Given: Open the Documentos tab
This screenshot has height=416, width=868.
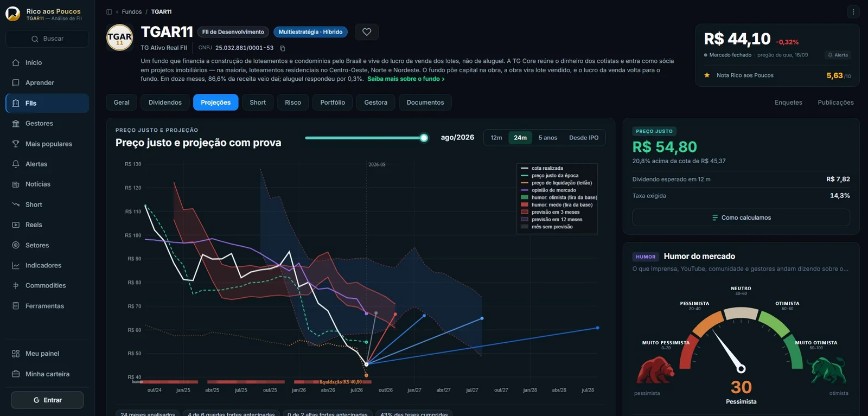Looking at the screenshot, I should 425,103.
